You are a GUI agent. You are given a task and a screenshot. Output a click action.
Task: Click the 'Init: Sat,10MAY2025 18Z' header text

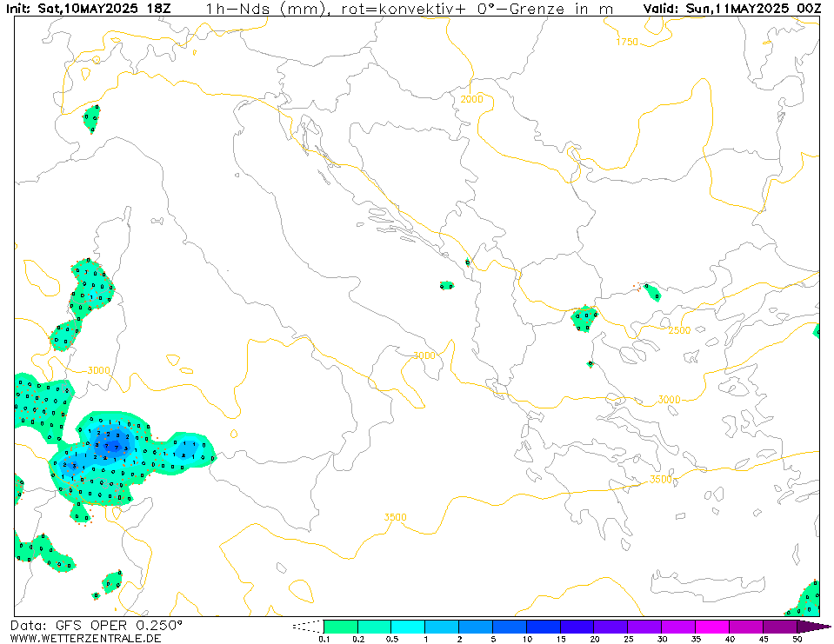(x=89, y=9)
